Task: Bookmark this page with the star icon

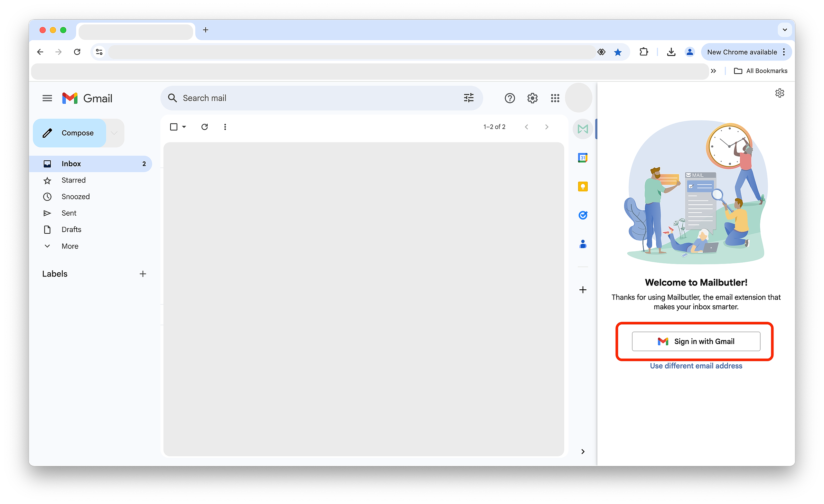Action: coord(617,52)
